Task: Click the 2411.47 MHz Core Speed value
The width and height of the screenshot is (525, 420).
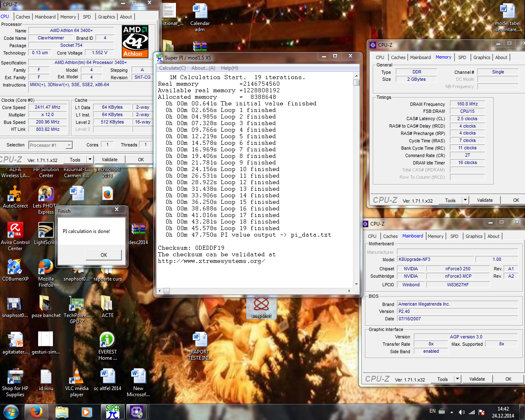Action: click(47, 107)
